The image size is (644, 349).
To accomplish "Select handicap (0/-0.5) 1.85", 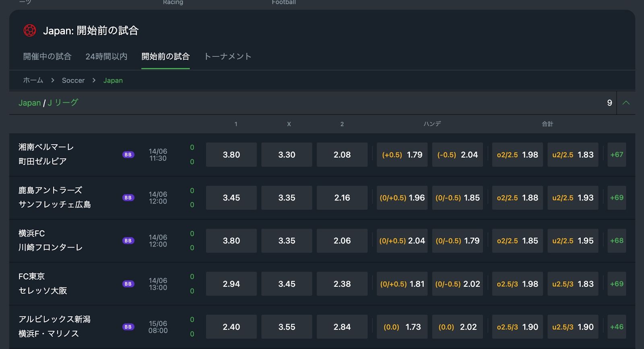I will pyautogui.click(x=458, y=198).
